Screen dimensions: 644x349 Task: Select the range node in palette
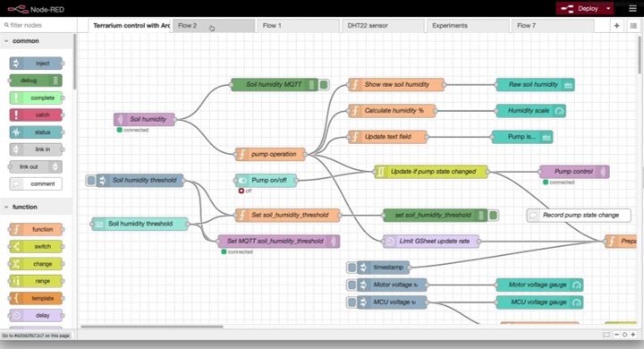click(x=36, y=281)
